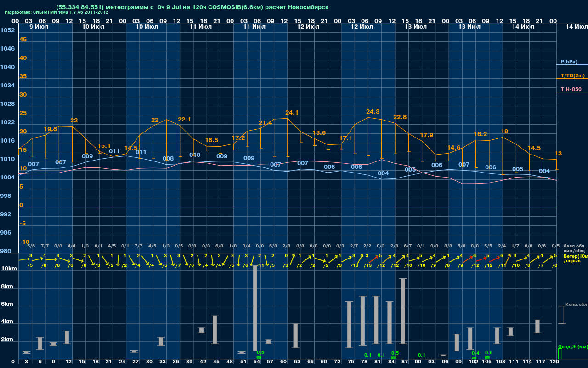Viewport: 588px width, 368px height.
Task: Click the 0.4 precipitation value
Action: pos(475,353)
